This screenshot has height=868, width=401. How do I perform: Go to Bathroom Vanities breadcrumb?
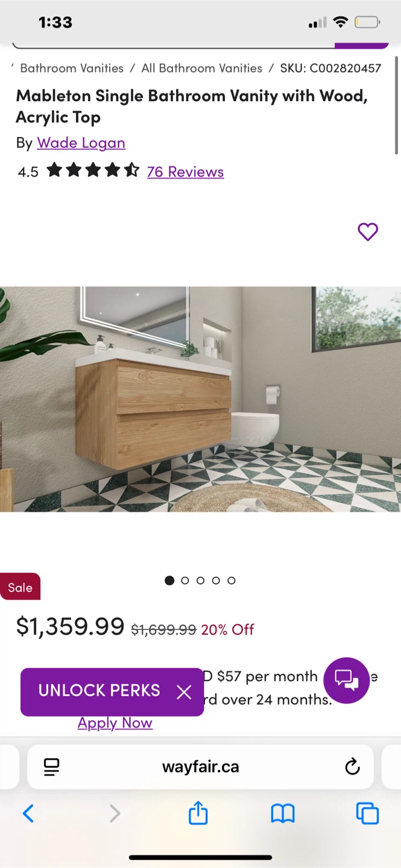[x=72, y=68]
